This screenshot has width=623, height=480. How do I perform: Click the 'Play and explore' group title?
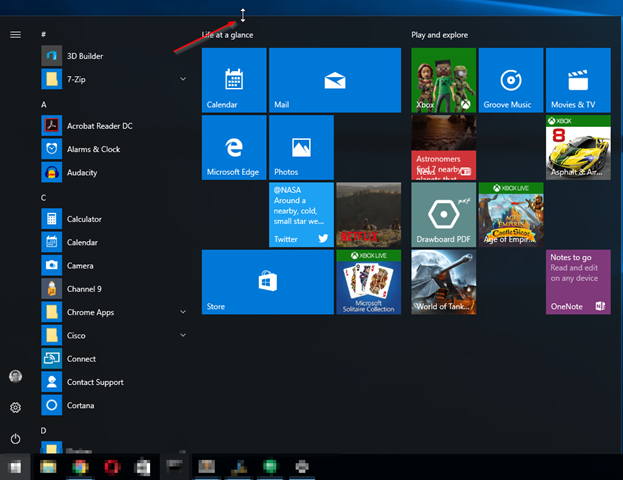click(439, 35)
